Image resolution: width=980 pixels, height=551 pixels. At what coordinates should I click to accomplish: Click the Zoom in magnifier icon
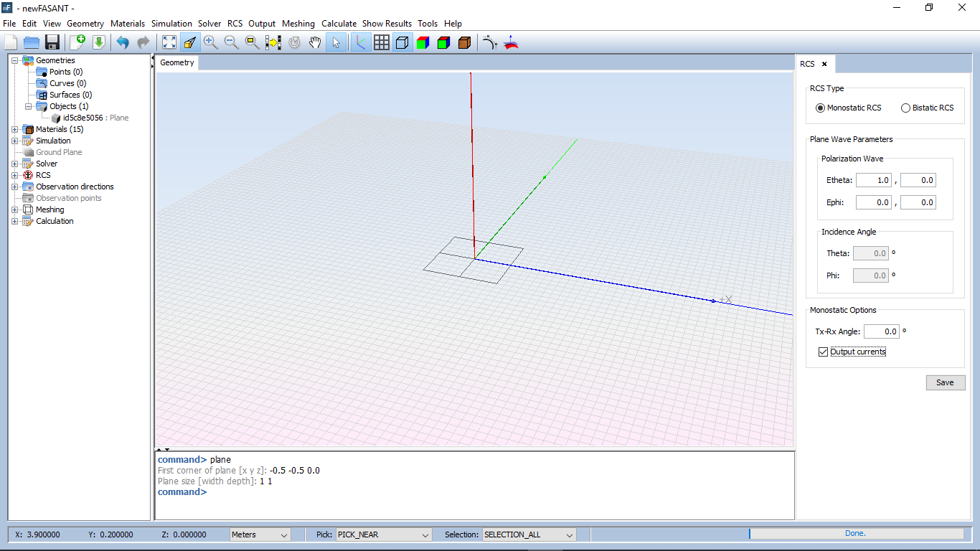[210, 42]
